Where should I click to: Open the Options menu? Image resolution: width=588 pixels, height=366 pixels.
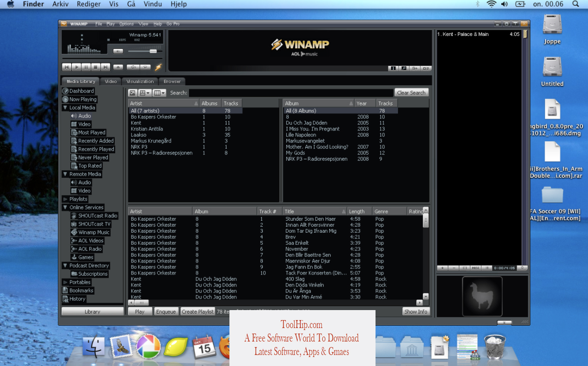click(126, 23)
